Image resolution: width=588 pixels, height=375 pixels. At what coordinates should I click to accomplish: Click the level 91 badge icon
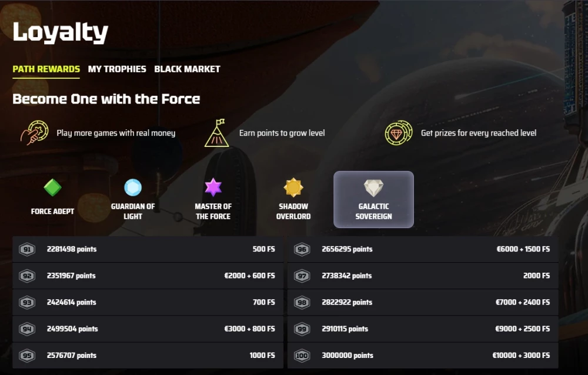click(27, 249)
